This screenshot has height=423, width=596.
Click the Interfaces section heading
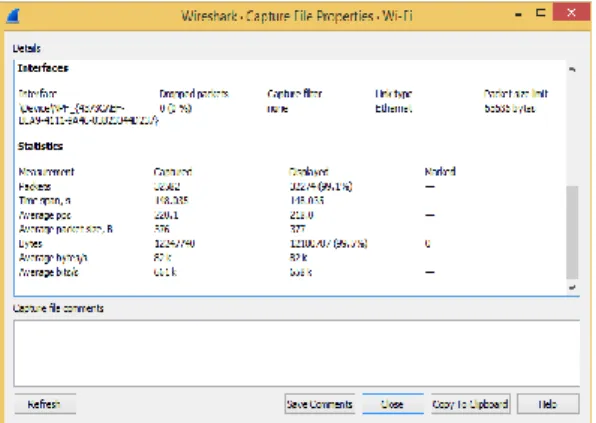coord(43,68)
